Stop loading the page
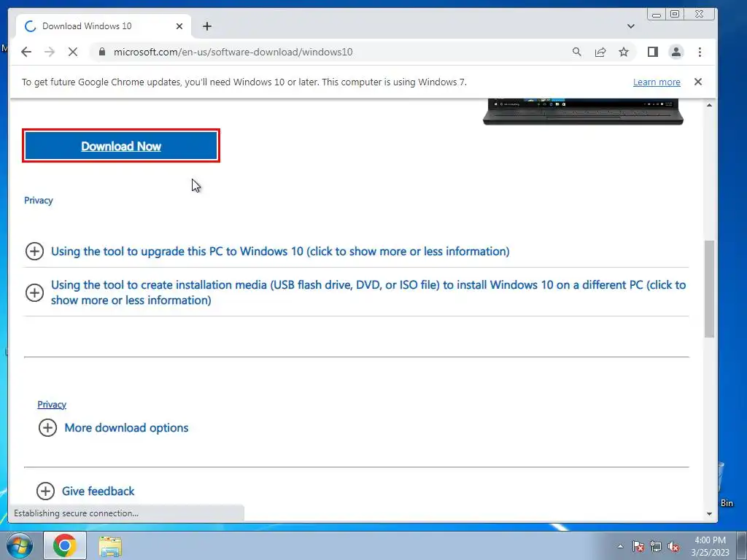This screenshot has width=747, height=560. tap(73, 52)
